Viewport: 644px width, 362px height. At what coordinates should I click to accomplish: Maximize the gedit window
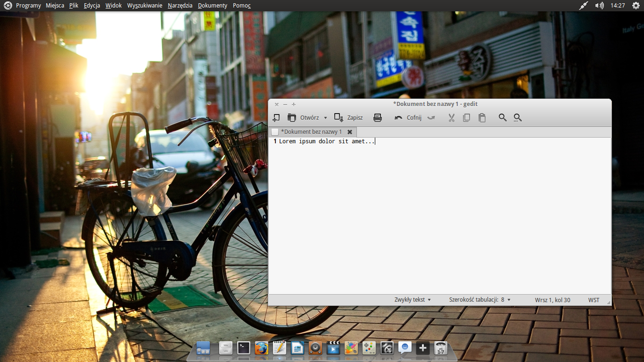click(294, 105)
